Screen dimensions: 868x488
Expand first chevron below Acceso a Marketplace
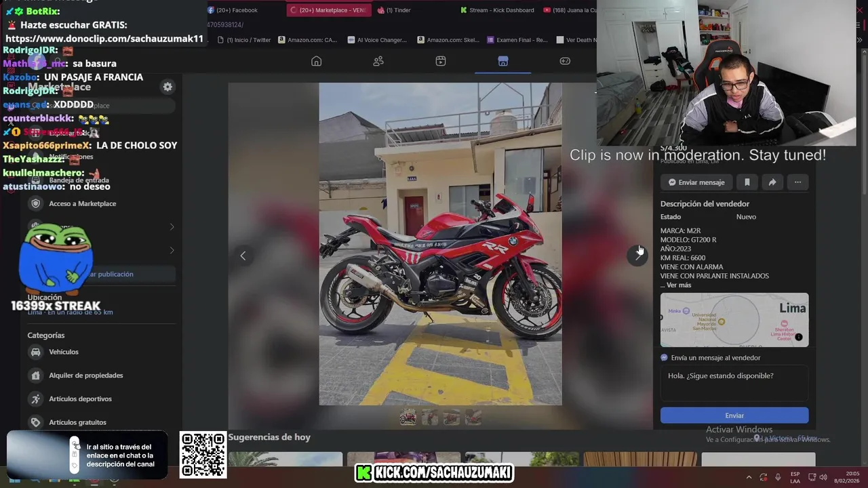pyautogui.click(x=172, y=227)
